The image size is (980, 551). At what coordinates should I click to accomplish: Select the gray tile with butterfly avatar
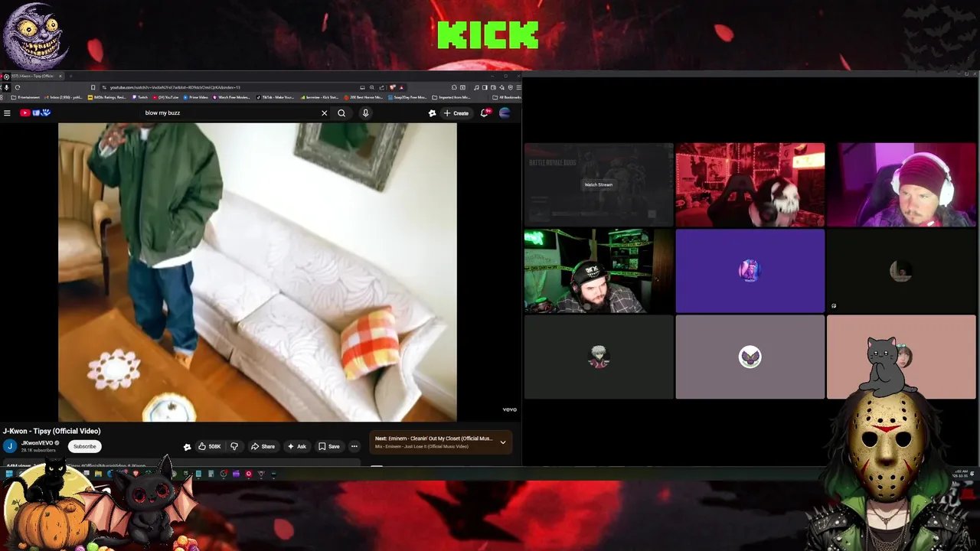(750, 357)
